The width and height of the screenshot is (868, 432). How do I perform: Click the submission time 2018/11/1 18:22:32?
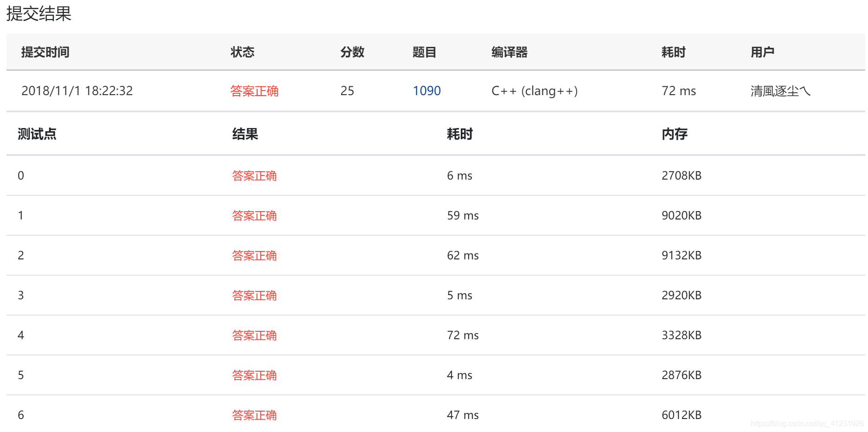coord(77,91)
